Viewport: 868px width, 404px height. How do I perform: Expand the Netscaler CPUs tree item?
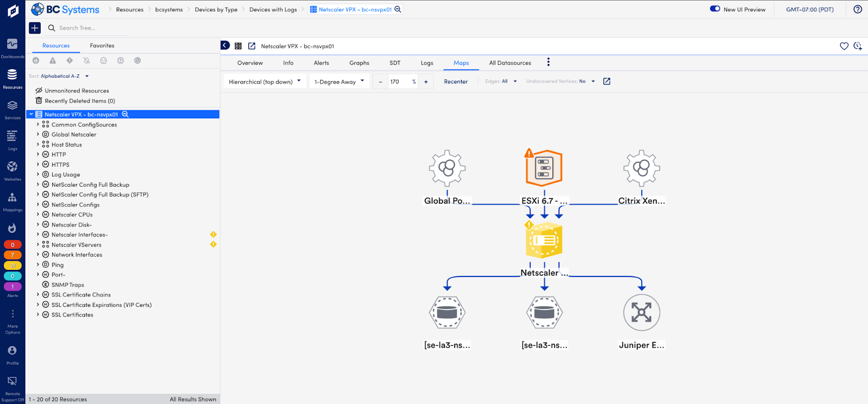point(38,214)
